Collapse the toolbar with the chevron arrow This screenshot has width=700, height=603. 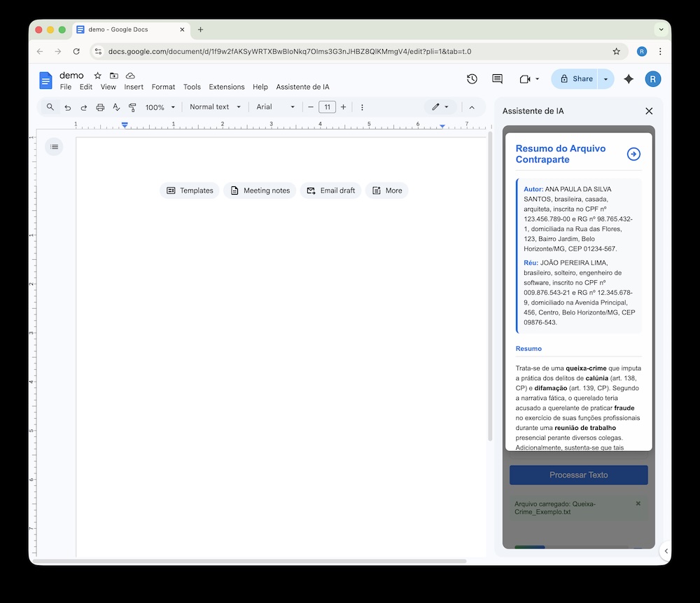pyautogui.click(x=472, y=107)
